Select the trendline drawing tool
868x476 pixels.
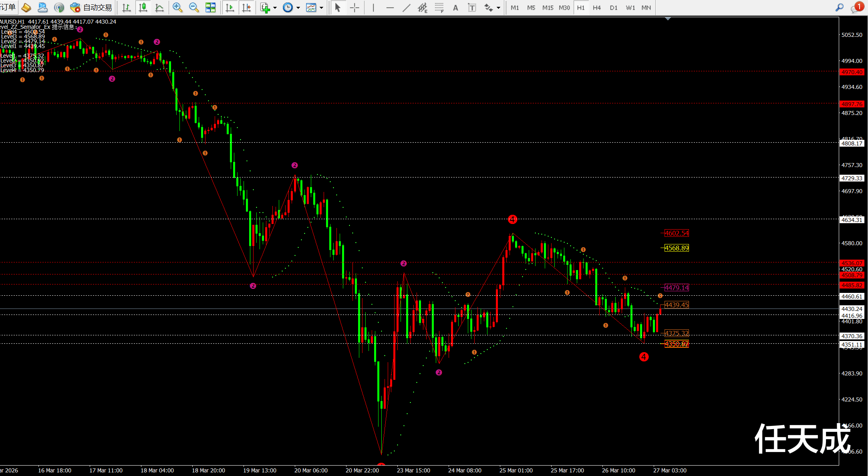coord(406,8)
